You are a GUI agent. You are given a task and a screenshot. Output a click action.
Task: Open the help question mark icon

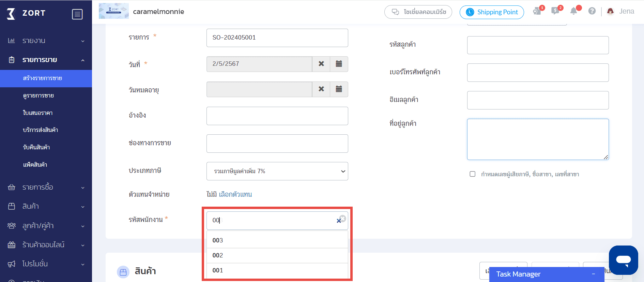pyautogui.click(x=592, y=11)
